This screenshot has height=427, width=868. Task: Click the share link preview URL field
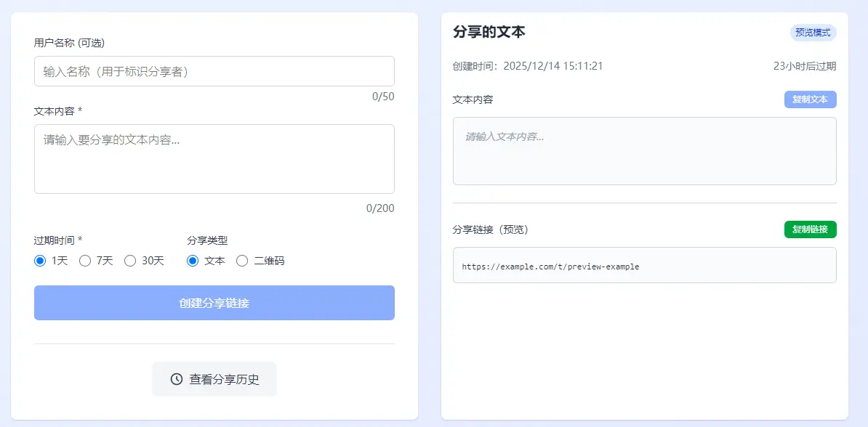644,264
